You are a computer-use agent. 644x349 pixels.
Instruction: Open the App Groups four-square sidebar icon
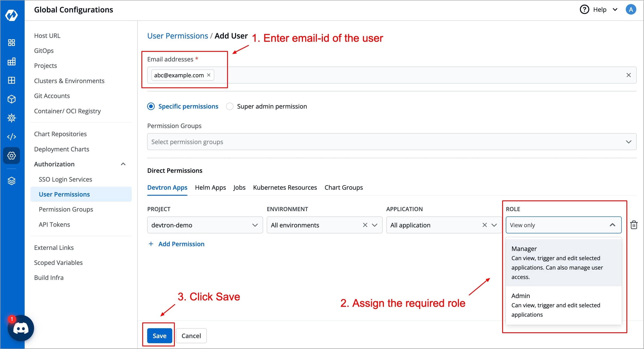tap(11, 80)
